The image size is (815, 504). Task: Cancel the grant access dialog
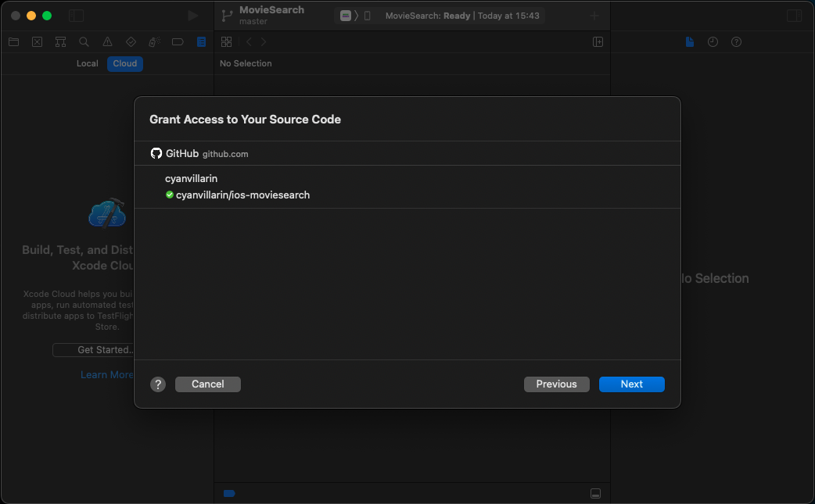point(208,384)
